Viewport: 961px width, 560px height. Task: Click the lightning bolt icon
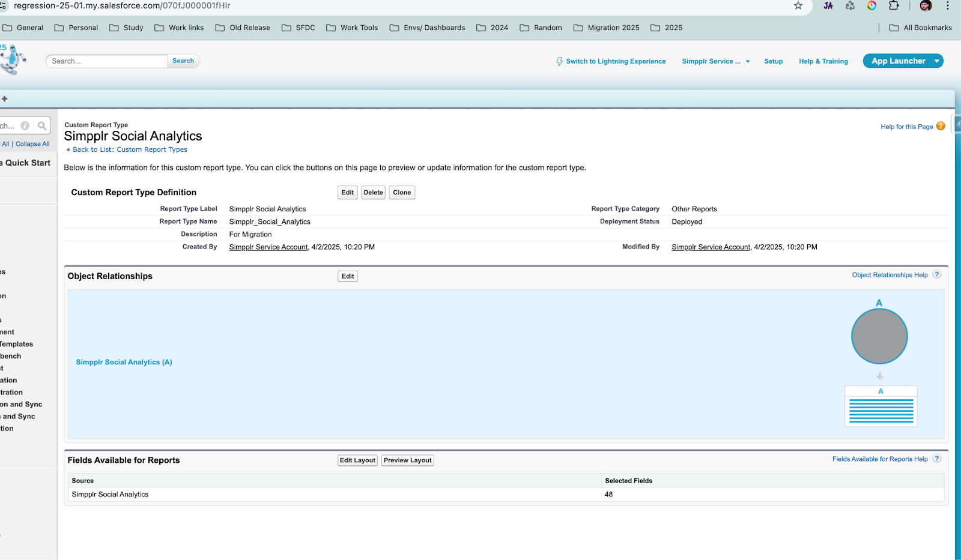click(559, 61)
